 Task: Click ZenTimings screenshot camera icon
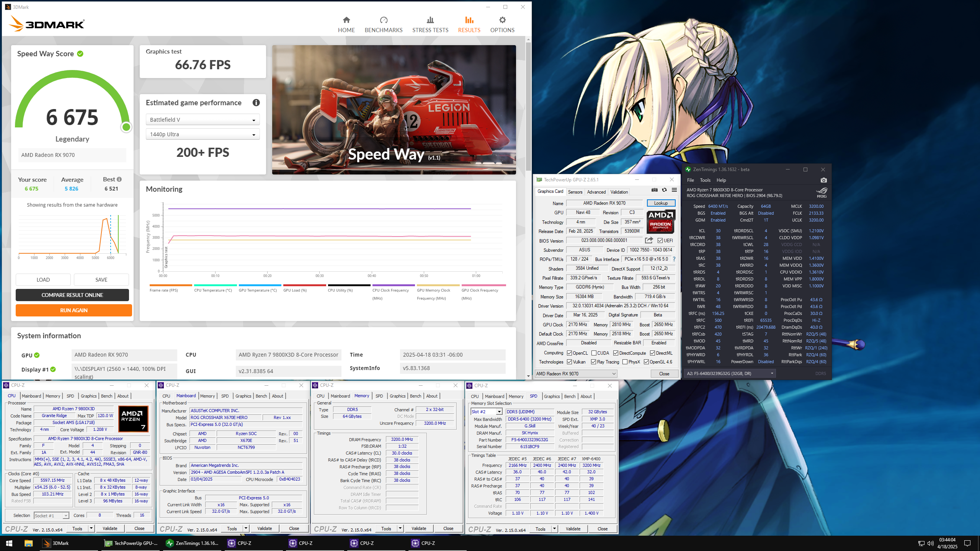coord(824,180)
